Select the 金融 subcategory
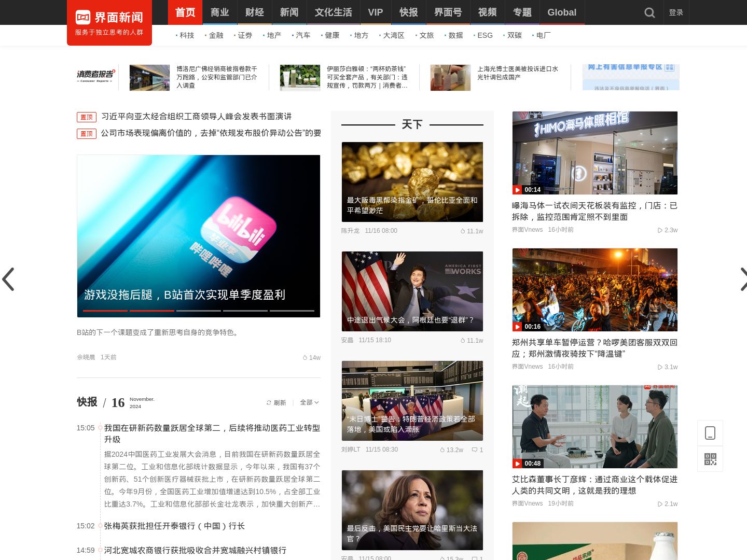 (216, 35)
